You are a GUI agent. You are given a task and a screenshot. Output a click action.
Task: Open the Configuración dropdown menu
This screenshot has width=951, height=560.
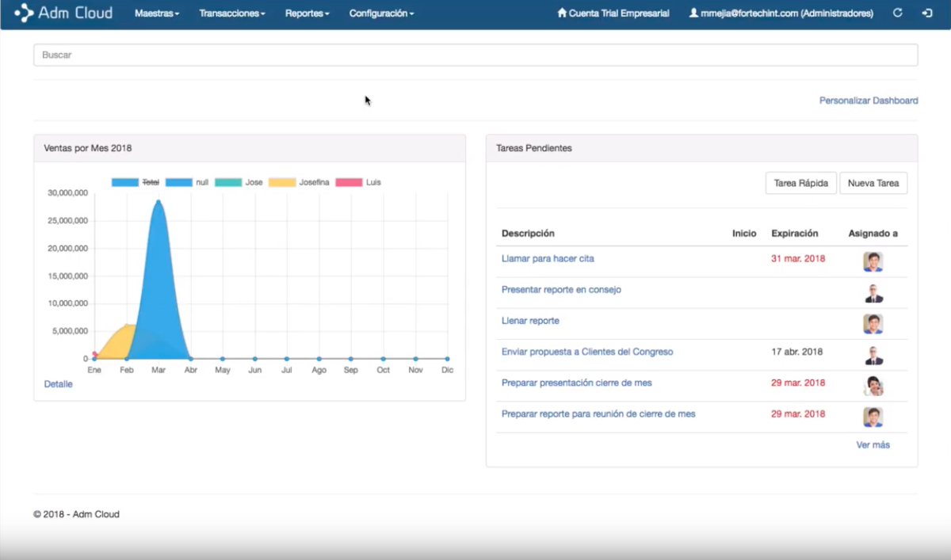(381, 13)
